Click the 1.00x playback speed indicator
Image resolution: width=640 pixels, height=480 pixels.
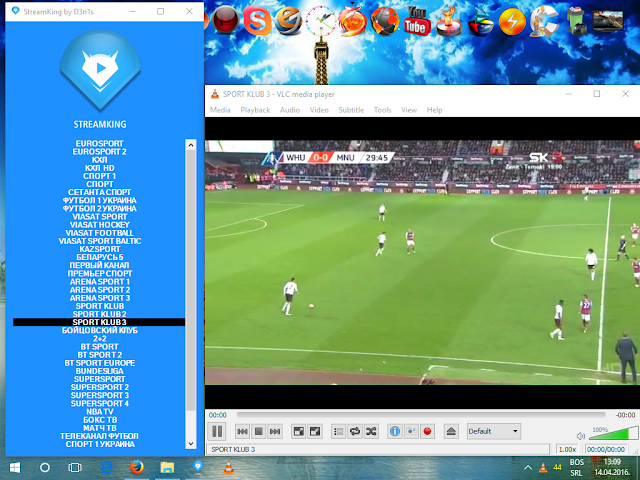point(567,449)
